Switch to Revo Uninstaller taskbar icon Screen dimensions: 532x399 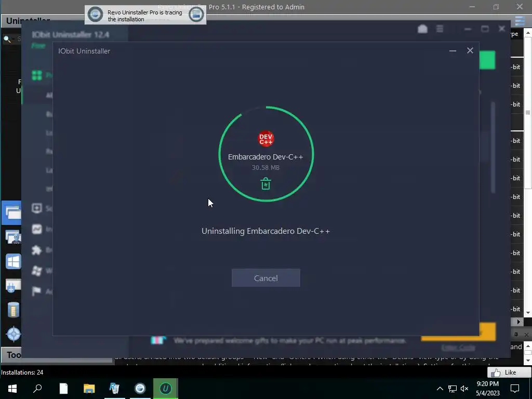pos(114,389)
